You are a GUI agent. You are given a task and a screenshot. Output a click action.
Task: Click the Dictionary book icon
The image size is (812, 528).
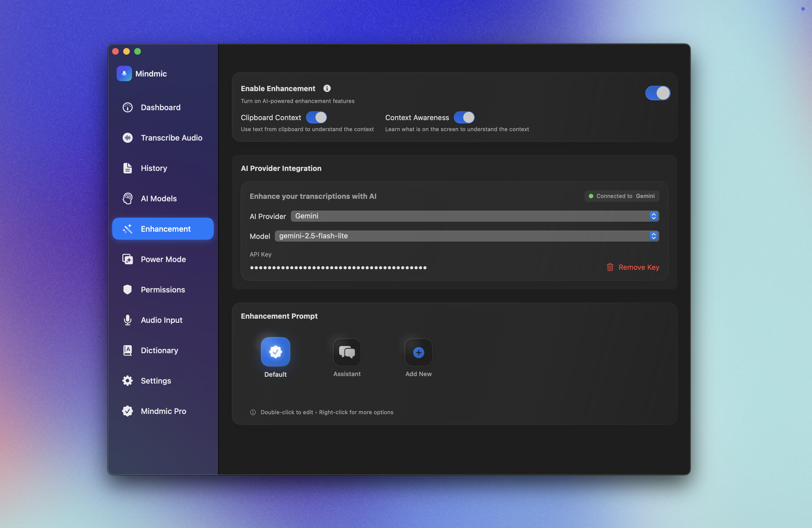(127, 350)
